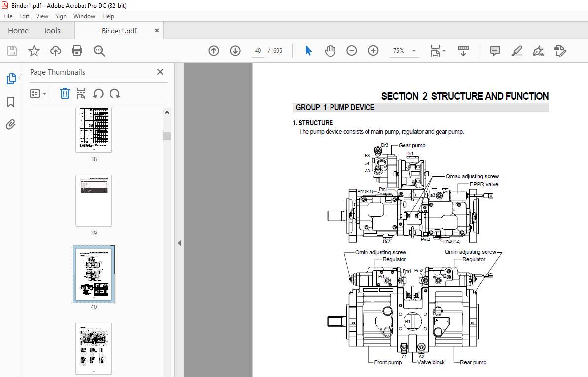Click the share or send for review icon

coord(560,51)
